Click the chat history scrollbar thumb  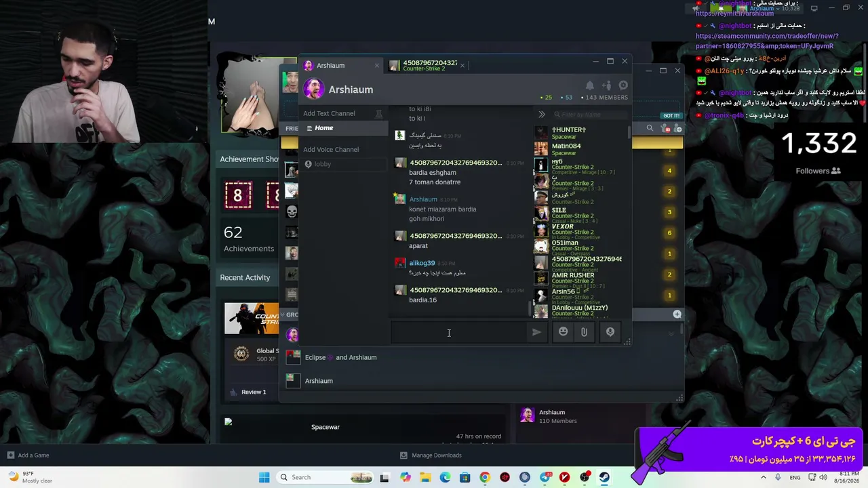530,309
